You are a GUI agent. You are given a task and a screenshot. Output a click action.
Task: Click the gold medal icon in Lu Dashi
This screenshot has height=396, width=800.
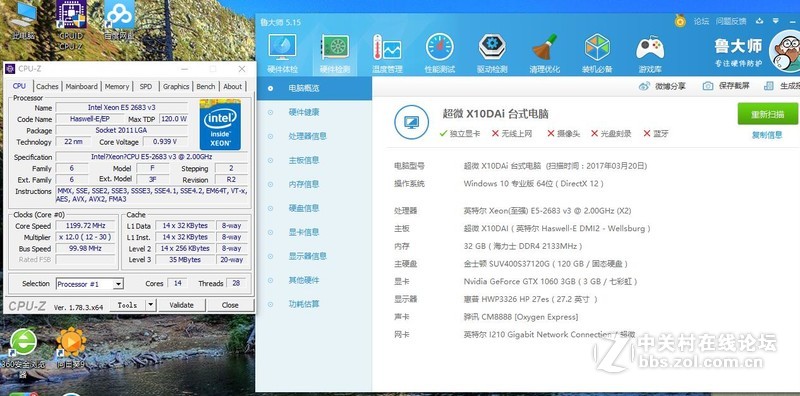pos(680,20)
